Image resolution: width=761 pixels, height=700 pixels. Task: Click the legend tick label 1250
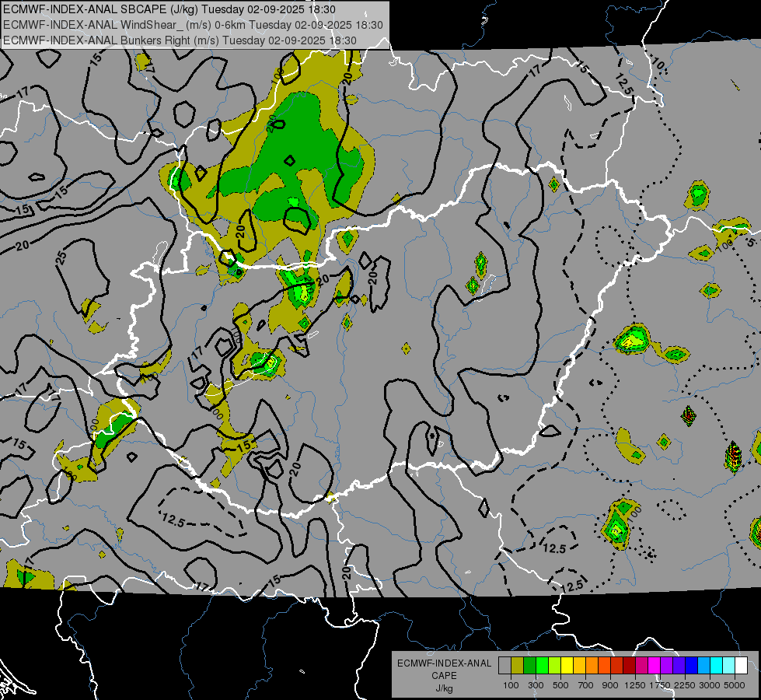(635, 685)
